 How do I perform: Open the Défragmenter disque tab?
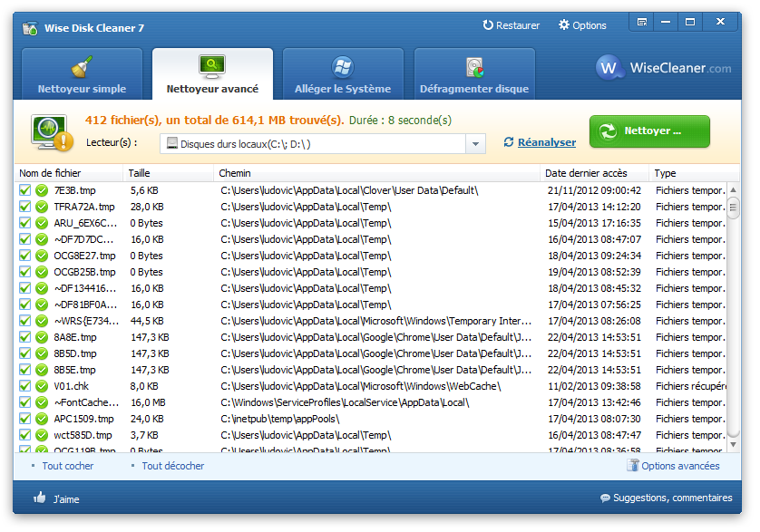(474, 74)
